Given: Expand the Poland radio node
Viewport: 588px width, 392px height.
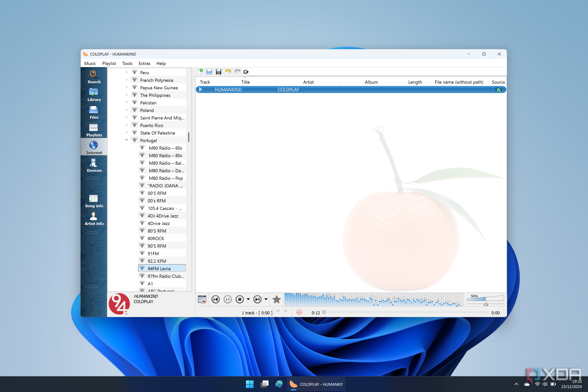Looking at the screenshot, I should pyautogui.click(x=126, y=110).
